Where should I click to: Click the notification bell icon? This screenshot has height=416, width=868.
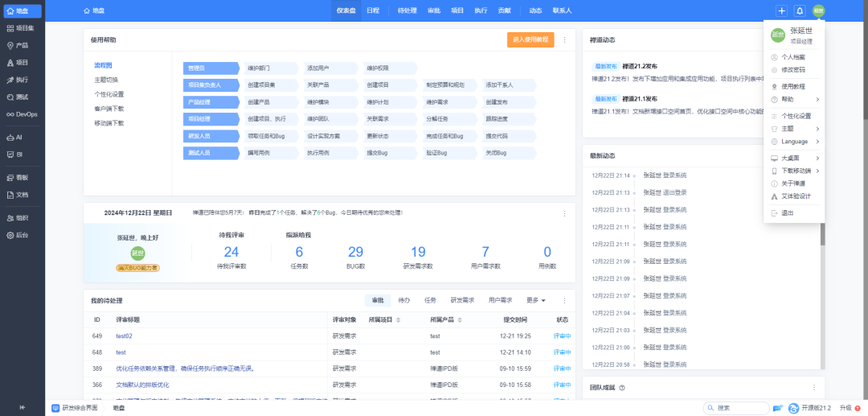click(x=799, y=10)
